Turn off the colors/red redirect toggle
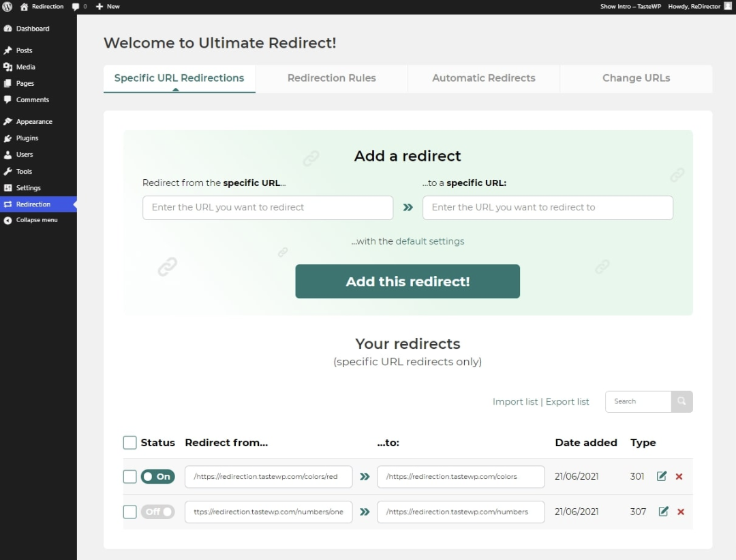Viewport: 736px width, 560px height. pos(157,476)
